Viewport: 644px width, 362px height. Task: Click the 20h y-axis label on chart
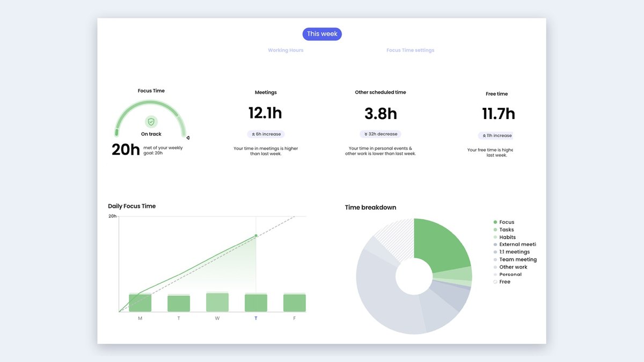pos(113,216)
